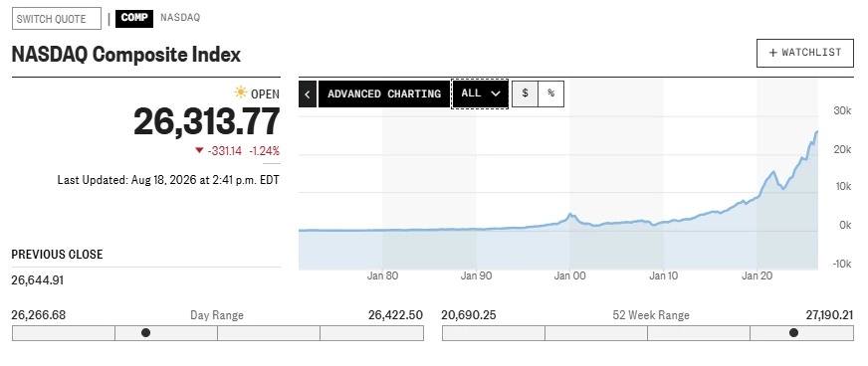Add index to Watchlist
The image size is (868, 366).
click(x=805, y=53)
